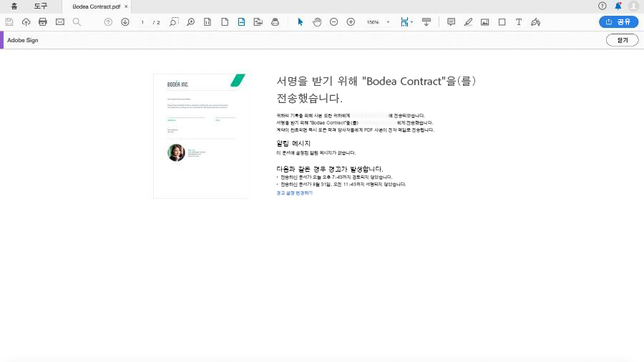Click the keyboard with down arrow icon
The image size is (644, 362).
(426, 22)
